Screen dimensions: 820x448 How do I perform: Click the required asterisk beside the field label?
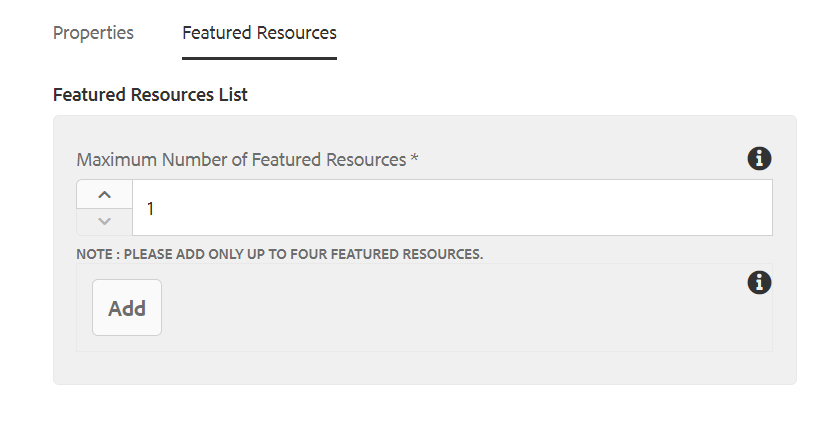coord(414,158)
